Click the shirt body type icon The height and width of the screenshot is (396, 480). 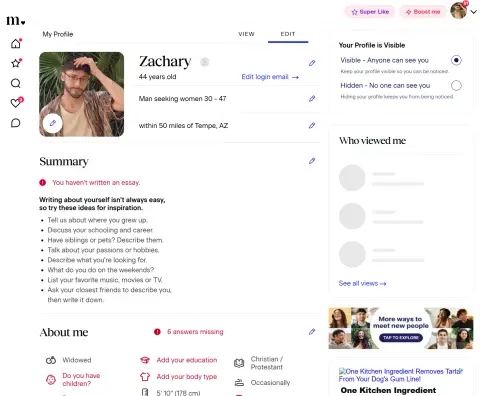145,377
